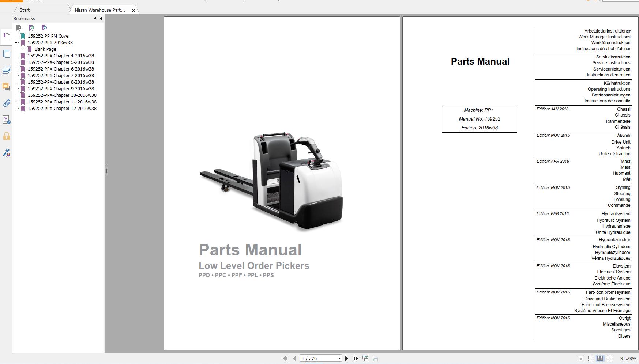
Task: Open the page number dropdown
Action: click(x=339, y=359)
